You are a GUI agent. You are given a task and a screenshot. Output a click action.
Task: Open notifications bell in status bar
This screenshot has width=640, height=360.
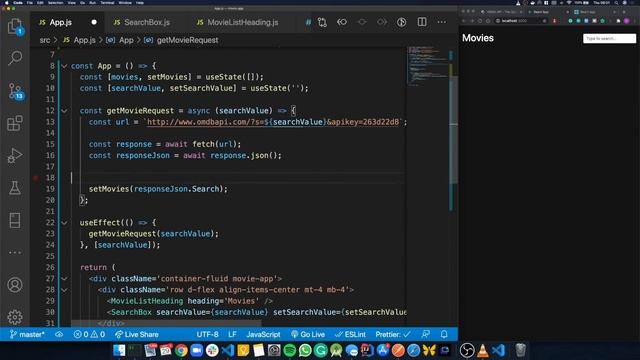click(x=444, y=334)
